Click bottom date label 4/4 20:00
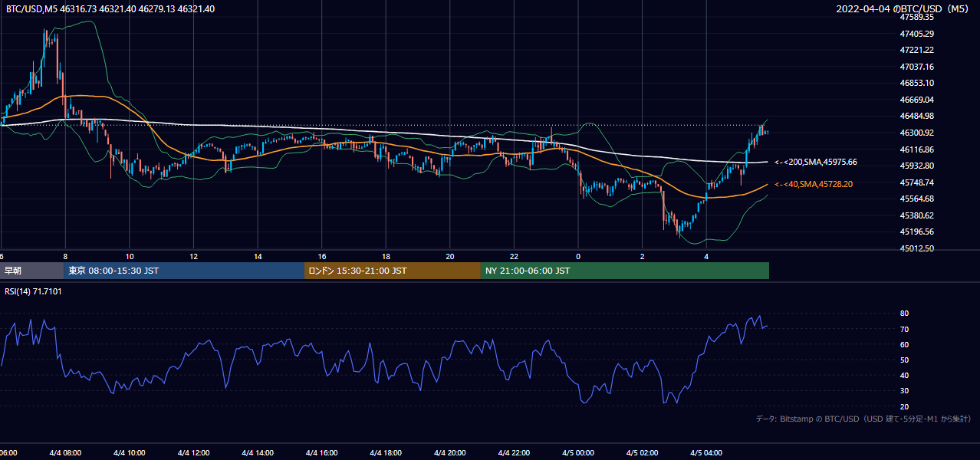 coord(450,453)
